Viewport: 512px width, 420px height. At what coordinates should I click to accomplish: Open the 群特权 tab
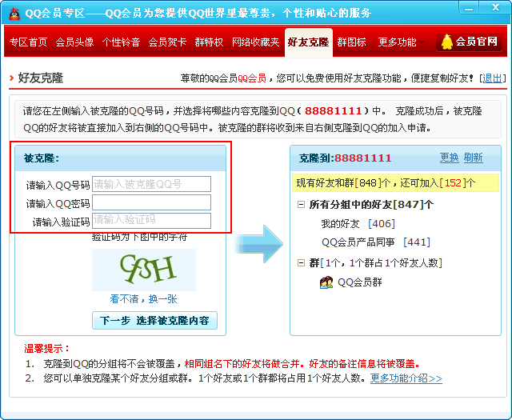pyautogui.click(x=209, y=42)
